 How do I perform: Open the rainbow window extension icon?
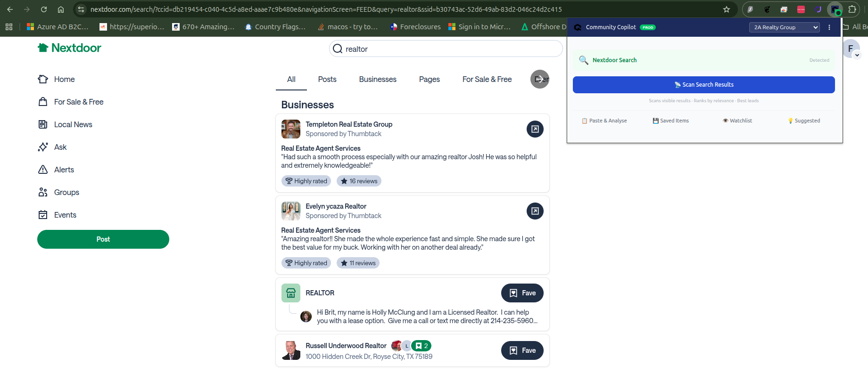coord(784,9)
